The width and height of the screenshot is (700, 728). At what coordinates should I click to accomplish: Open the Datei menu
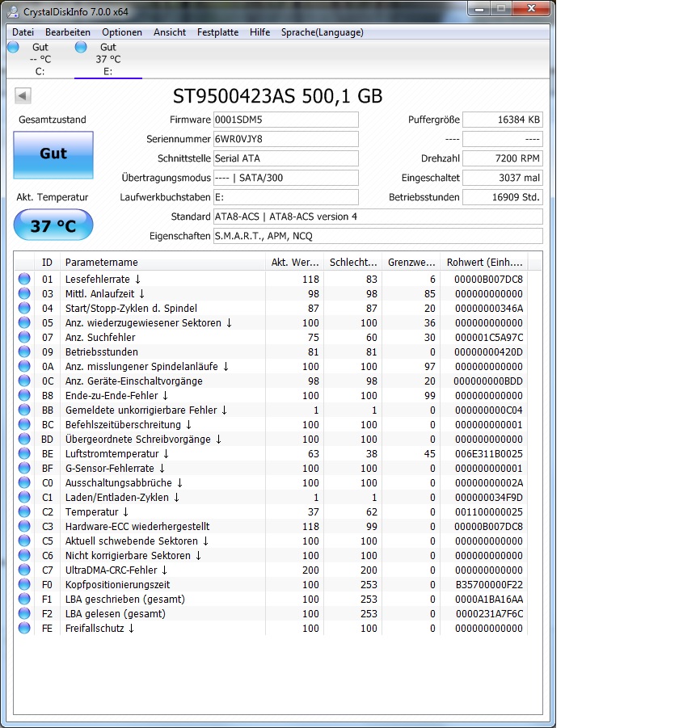click(x=23, y=32)
